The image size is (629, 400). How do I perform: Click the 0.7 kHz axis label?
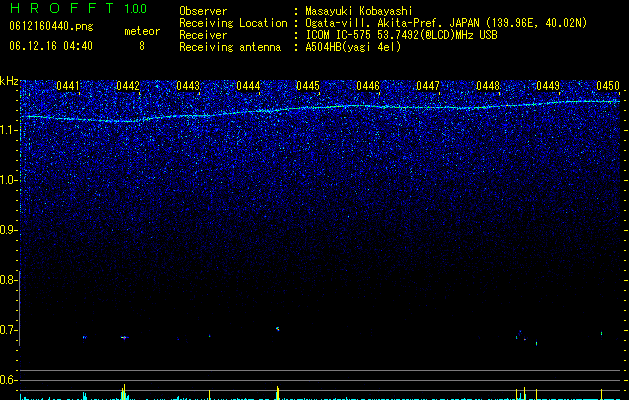[x=8, y=330]
